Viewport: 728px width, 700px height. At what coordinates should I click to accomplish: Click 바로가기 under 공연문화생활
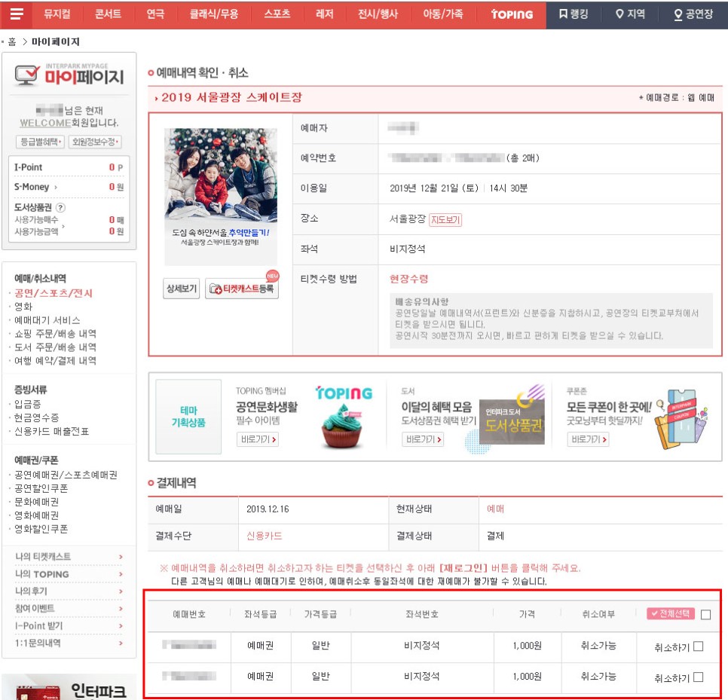coord(258,439)
